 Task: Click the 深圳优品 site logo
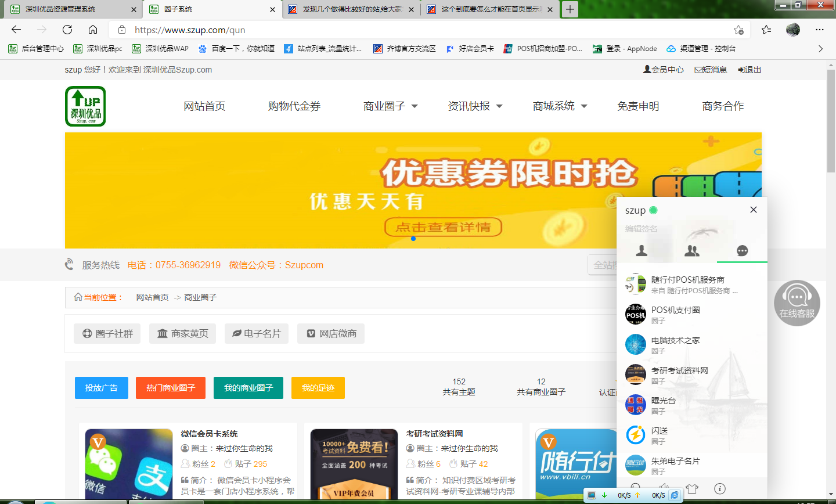click(85, 106)
